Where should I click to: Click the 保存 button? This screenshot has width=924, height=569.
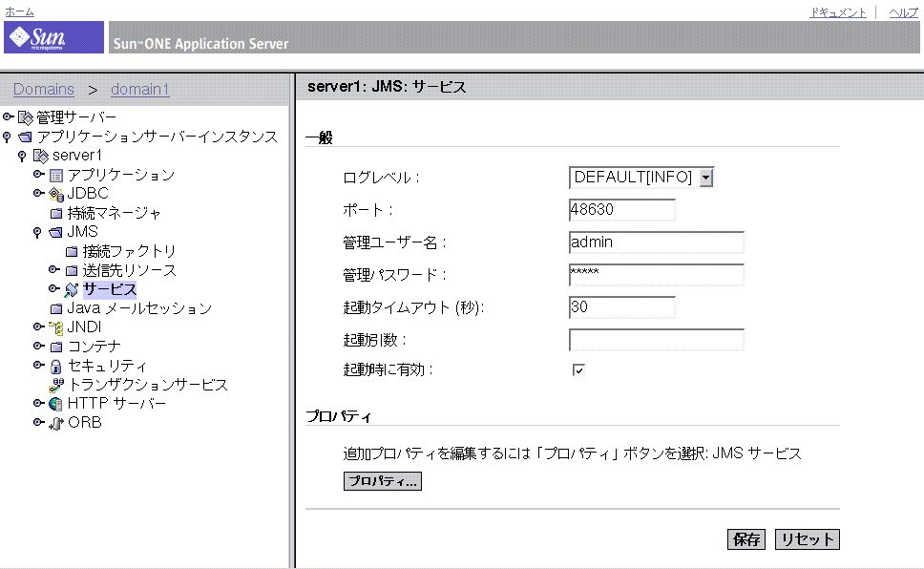point(746,539)
